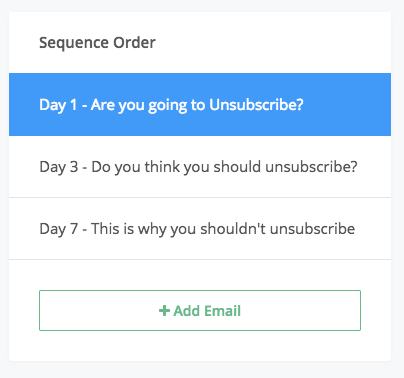Pick the email scheduled for Day 7
The image size is (404, 378).
(x=200, y=229)
